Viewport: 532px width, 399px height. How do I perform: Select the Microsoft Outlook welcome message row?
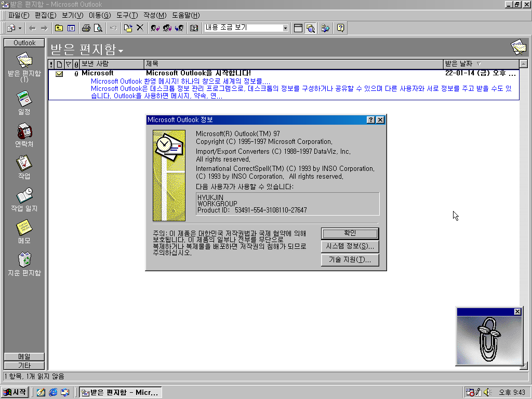click(284, 85)
